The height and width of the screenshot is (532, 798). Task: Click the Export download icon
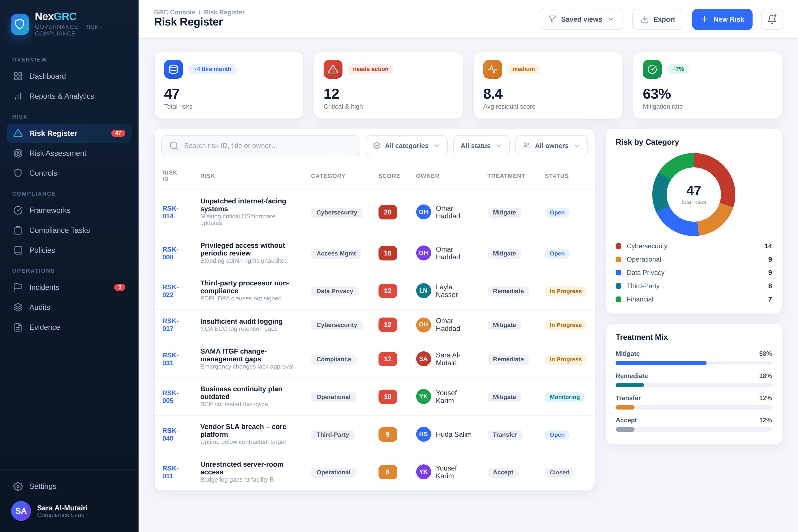coord(645,19)
